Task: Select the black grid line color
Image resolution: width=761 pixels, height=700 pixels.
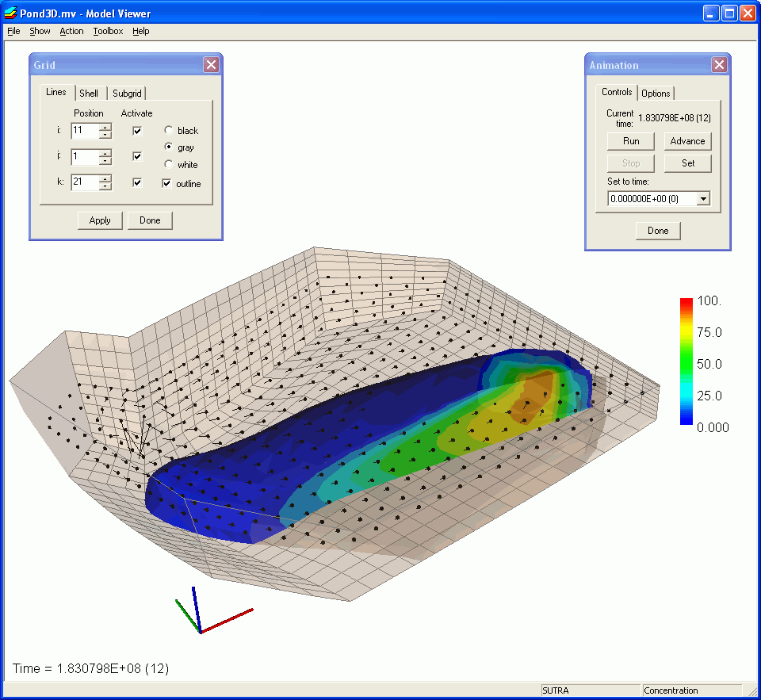Action: coord(168,130)
